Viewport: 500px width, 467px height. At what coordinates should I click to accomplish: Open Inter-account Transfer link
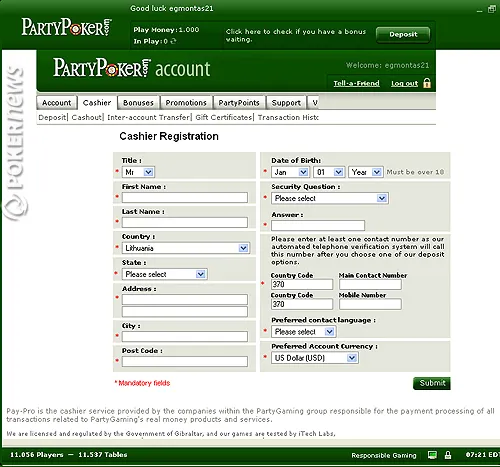coord(148,117)
